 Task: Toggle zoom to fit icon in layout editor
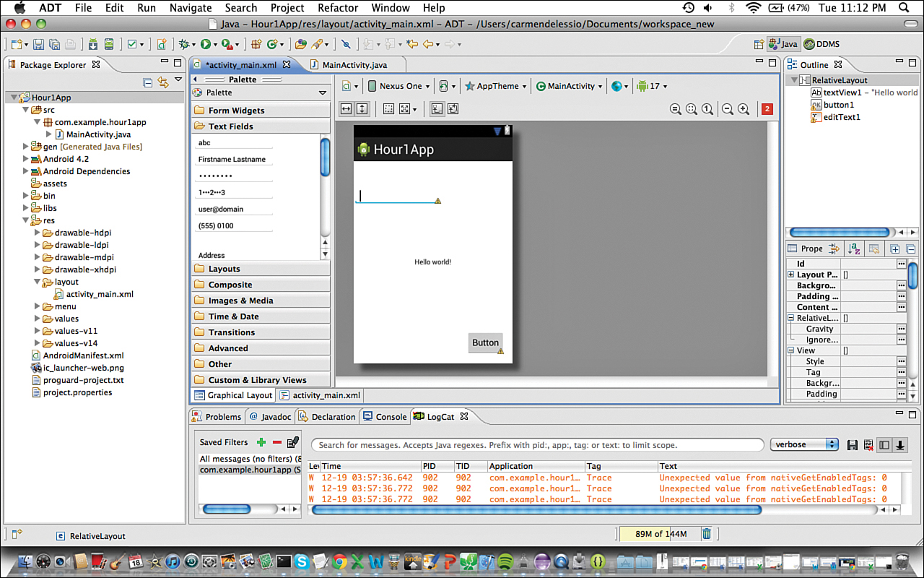(692, 109)
